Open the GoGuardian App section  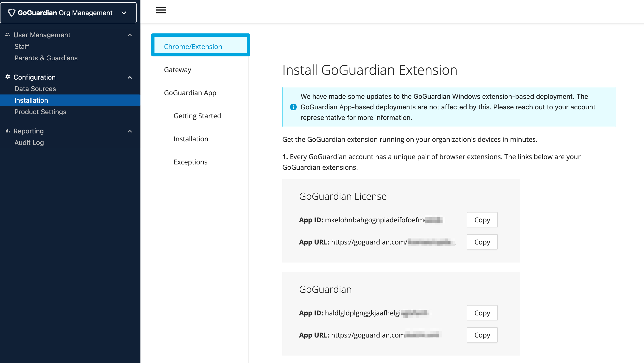point(190,93)
